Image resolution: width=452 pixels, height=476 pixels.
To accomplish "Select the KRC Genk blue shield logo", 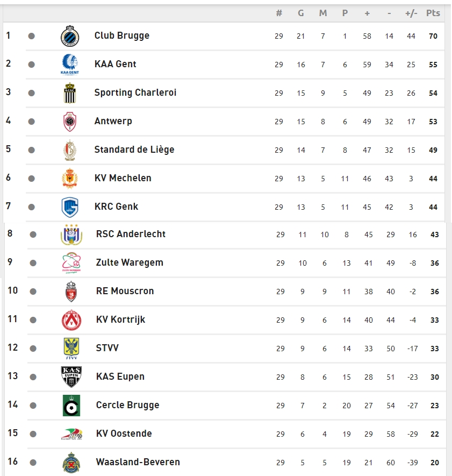I will pos(70,207).
